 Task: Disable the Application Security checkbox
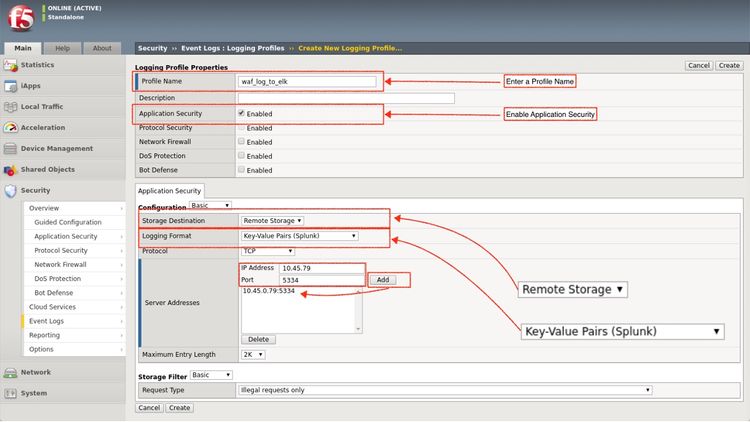[241, 114]
